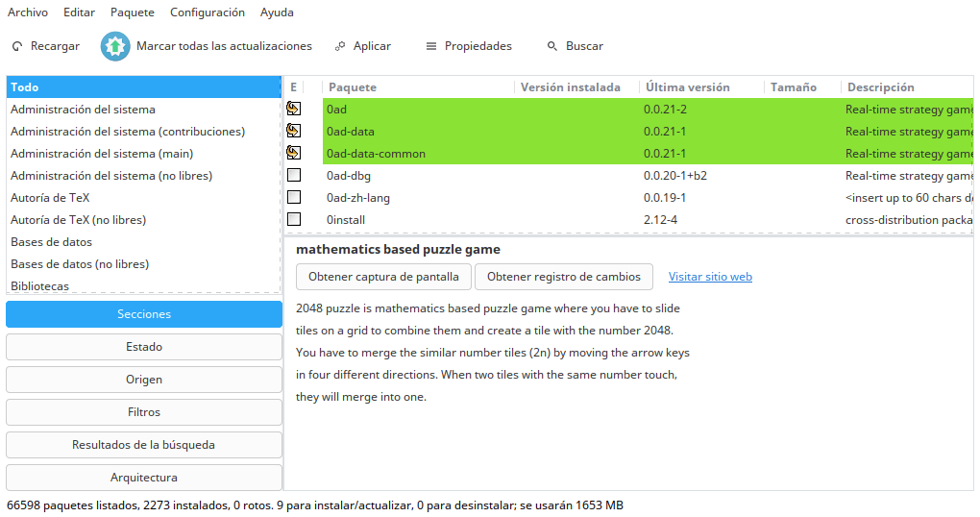Select the Secciones view button
The image size is (980, 517).
pos(144,314)
